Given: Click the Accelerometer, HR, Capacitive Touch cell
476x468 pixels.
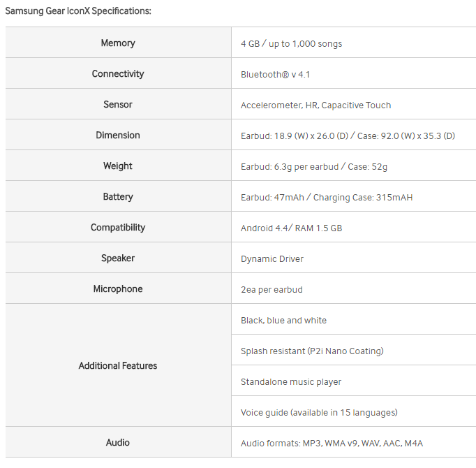Looking at the screenshot, I should click(x=315, y=105).
